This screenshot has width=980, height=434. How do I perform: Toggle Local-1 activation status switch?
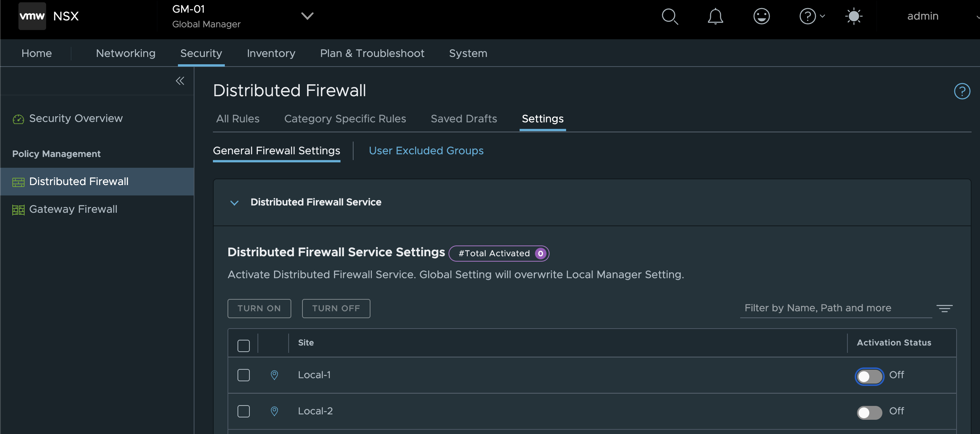click(x=869, y=376)
